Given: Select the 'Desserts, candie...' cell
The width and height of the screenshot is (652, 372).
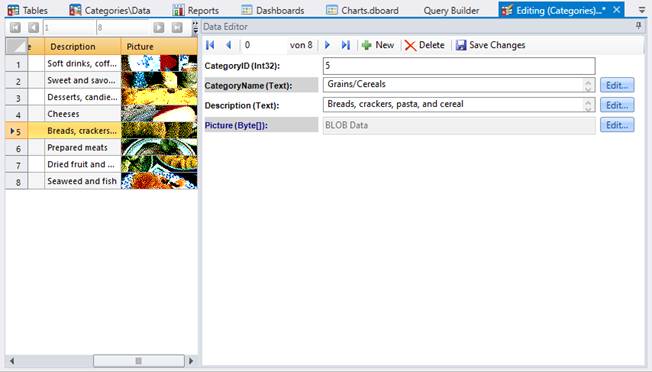Looking at the screenshot, I should pos(82,97).
